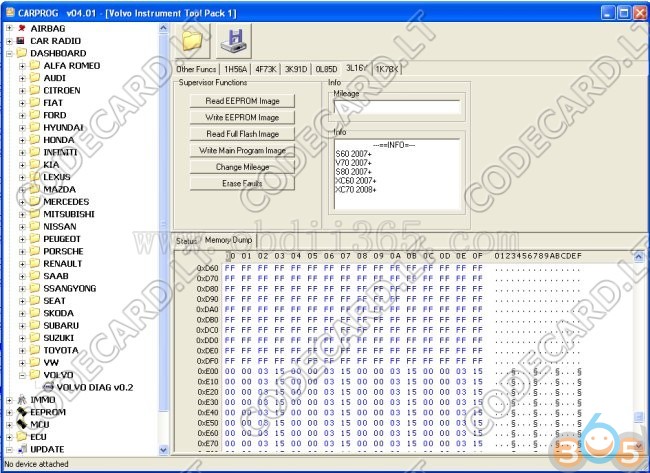Select the CAR RADIO category icon
650x473 pixels.
pos(21,41)
